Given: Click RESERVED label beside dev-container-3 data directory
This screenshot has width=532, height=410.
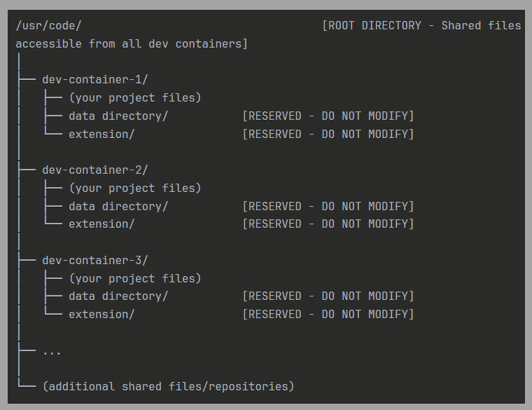Looking at the screenshot, I should 328,296.
